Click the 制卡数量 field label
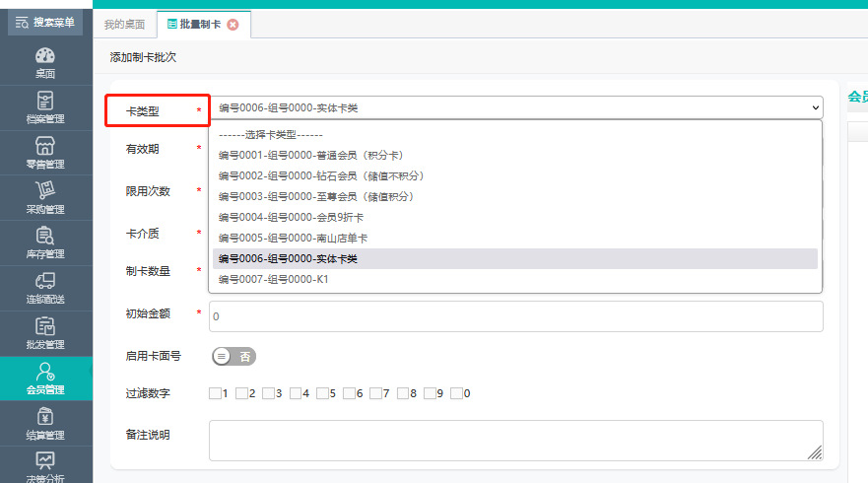The image size is (868, 483). point(148,271)
